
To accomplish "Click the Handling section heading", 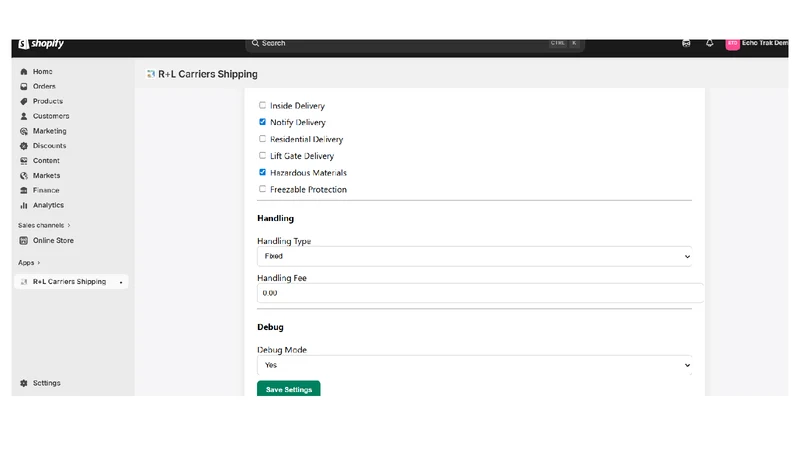I will tap(276, 218).
